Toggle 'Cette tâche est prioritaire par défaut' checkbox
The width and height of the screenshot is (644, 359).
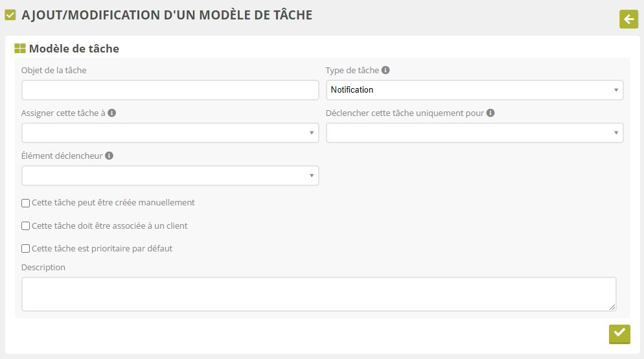[26, 248]
